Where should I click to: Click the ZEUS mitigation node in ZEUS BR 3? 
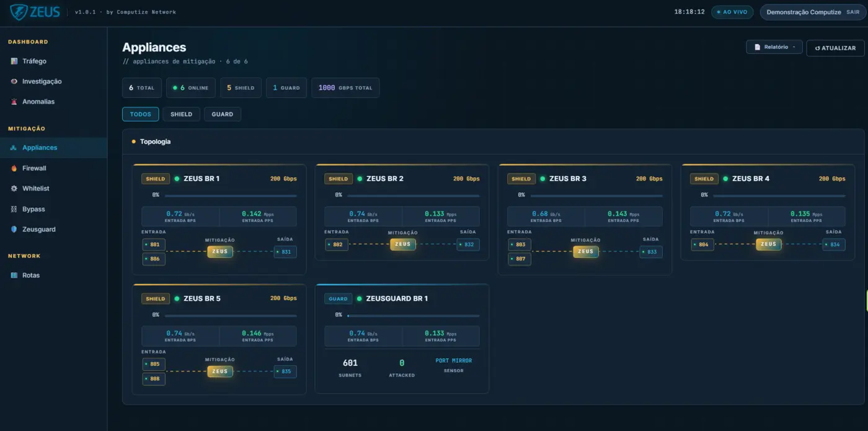[x=586, y=251]
